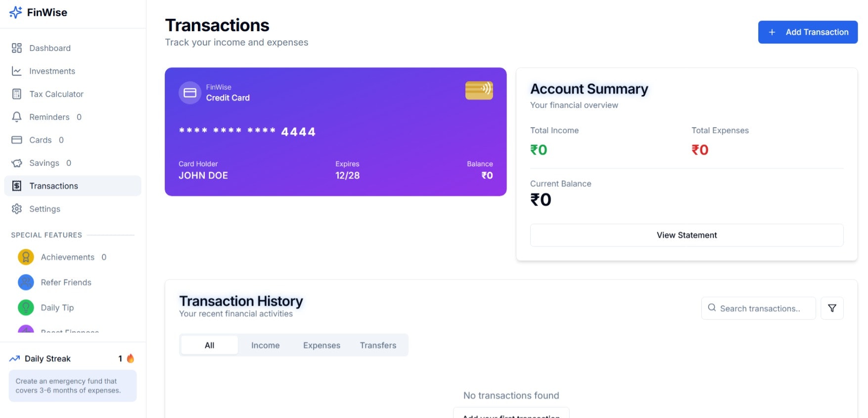The height and width of the screenshot is (418, 868).
Task: Open the transaction filter funnel
Action: [832, 308]
